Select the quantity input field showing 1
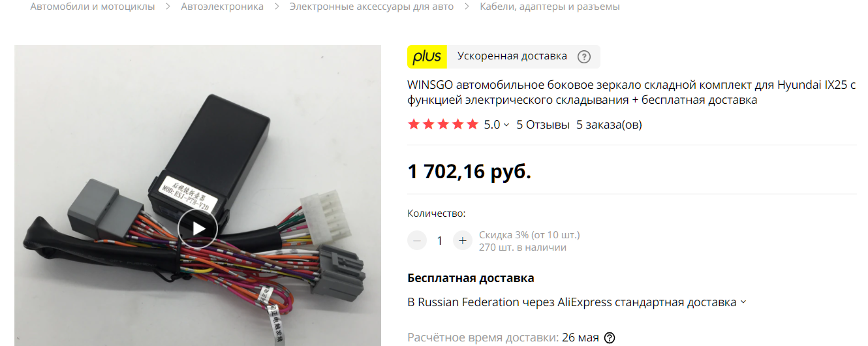This screenshot has width=868, height=346. 440,240
